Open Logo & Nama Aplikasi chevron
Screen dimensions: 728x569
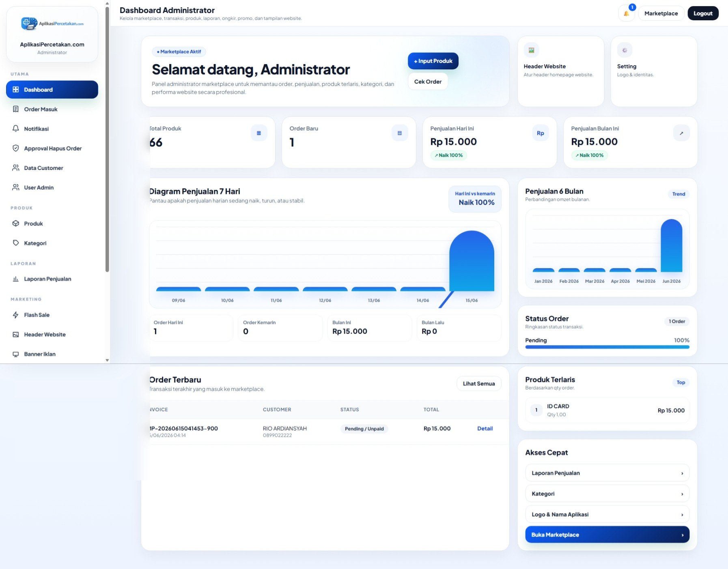pos(682,515)
